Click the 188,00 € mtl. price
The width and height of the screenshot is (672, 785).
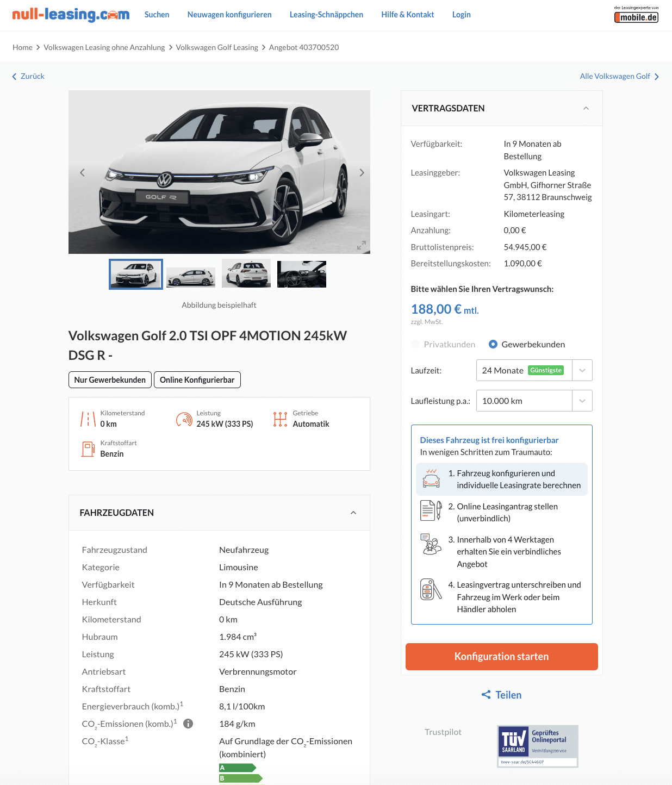(x=445, y=309)
